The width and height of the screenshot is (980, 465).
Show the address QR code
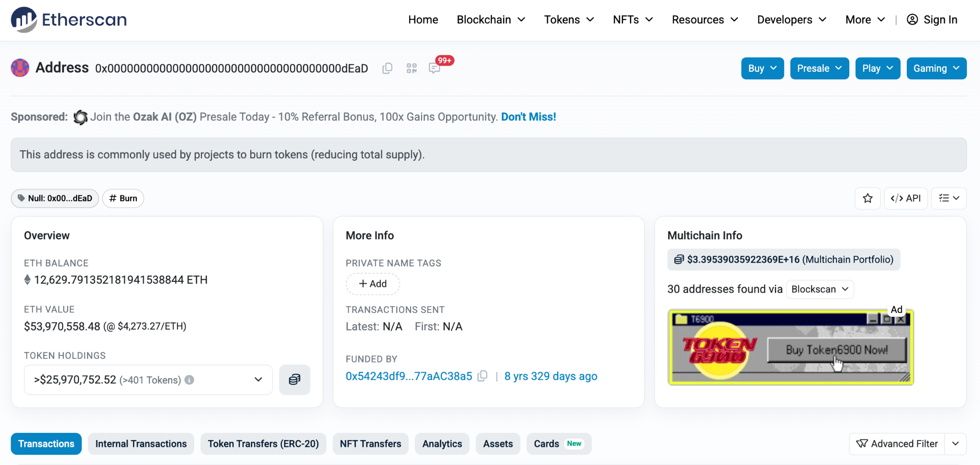(412, 68)
